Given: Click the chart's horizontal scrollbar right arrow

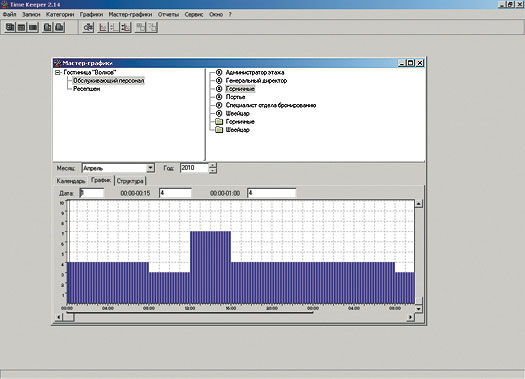Looking at the screenshot, I should point(410,317).
